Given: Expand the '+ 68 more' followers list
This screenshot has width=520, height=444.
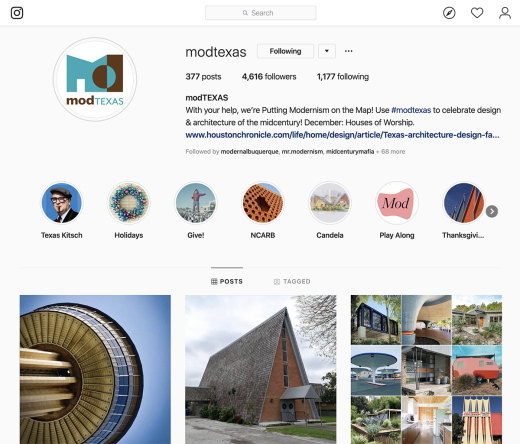Looking at the screenshot, I should point(391,152).
